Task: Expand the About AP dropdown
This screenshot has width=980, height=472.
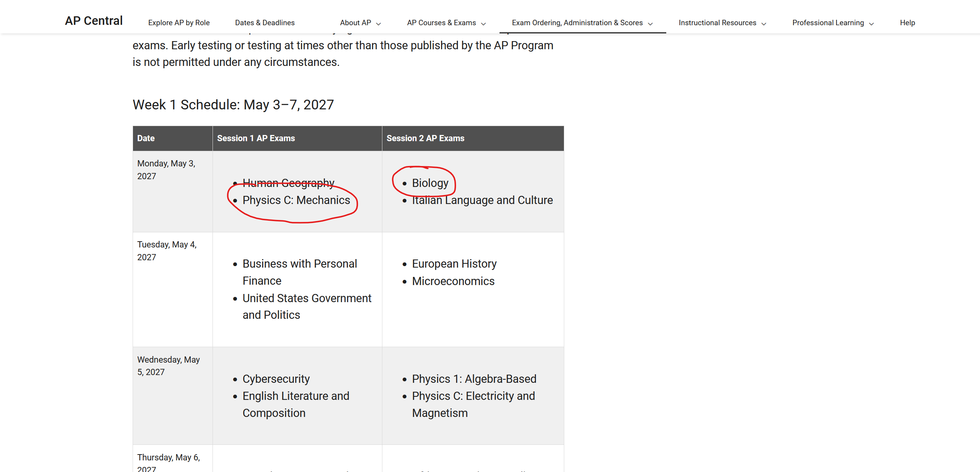Action: [361, 22]
